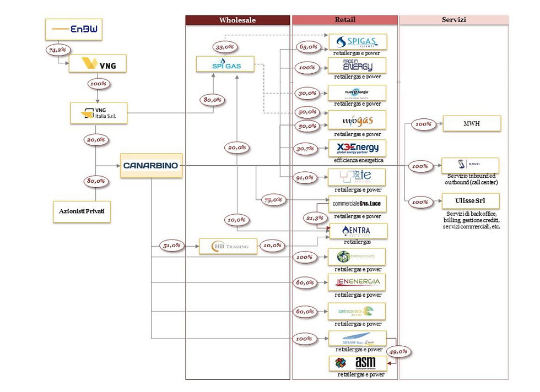Select the 91,0% ownership badge
Screen dimensions: 540x392
[x=305, y=178]
